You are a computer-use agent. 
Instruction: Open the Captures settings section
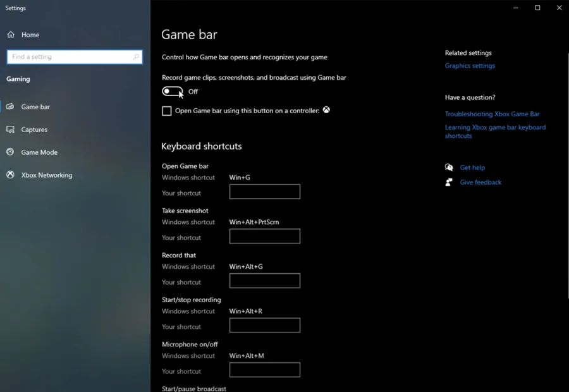point(34,130)
